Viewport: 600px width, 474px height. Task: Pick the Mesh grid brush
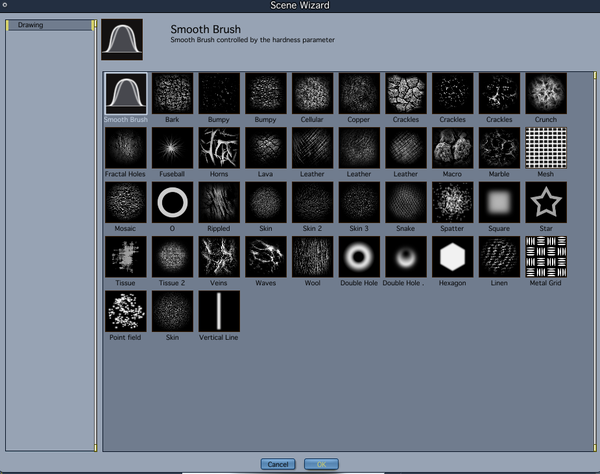[x=546, y=148]
